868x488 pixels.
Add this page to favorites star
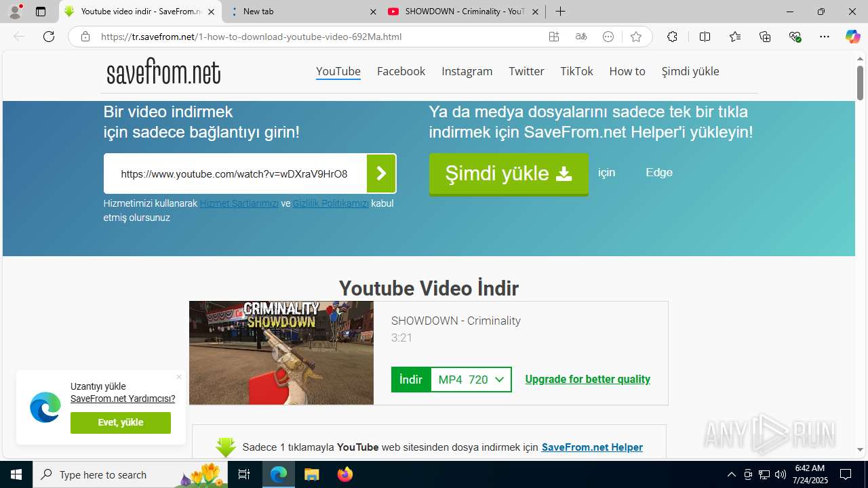tap(635, 37)
